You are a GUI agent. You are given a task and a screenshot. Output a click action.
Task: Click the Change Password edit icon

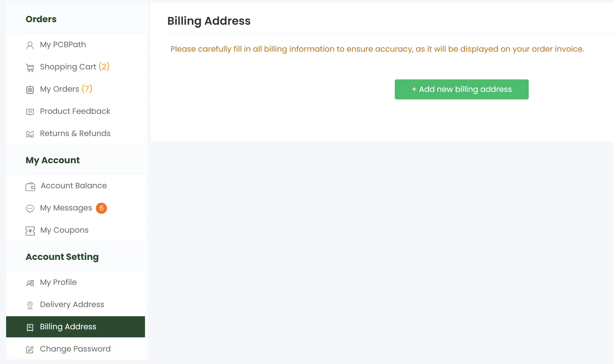tap(30, 350)
